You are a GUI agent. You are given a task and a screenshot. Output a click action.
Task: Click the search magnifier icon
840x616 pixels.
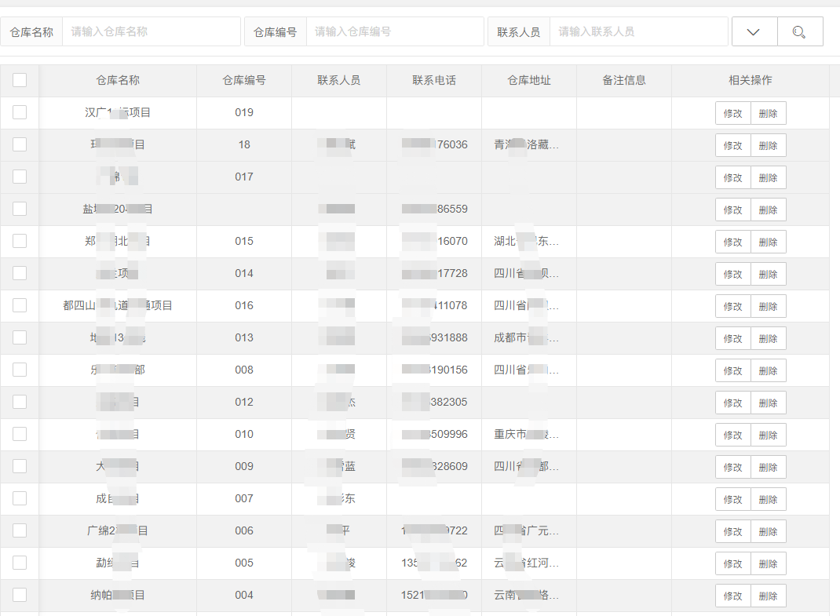800,31
